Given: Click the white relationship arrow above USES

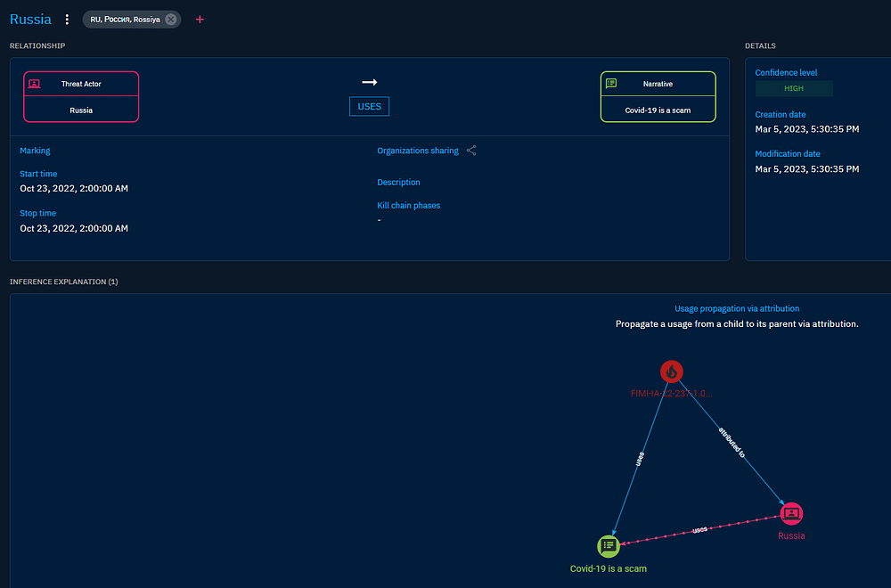Looking at the screenshot, I should (369, 82).
